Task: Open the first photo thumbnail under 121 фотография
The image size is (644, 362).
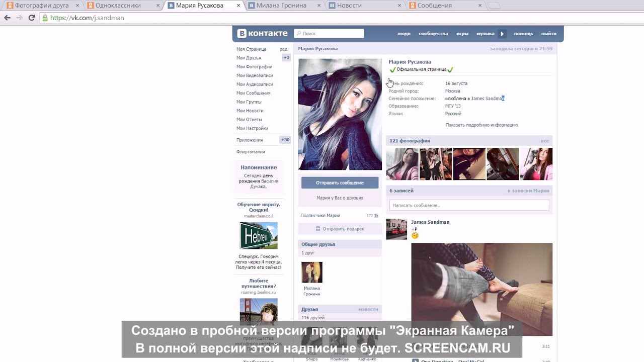Action: coord(402,164)
